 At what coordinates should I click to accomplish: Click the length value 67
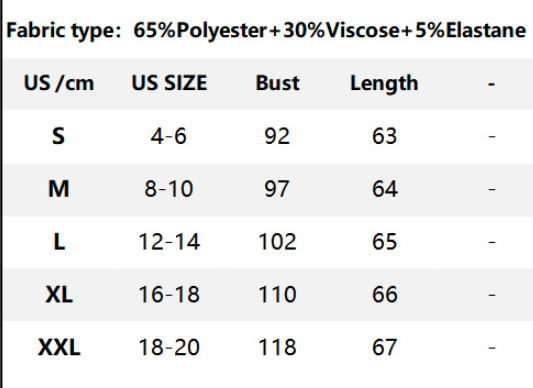384,348
